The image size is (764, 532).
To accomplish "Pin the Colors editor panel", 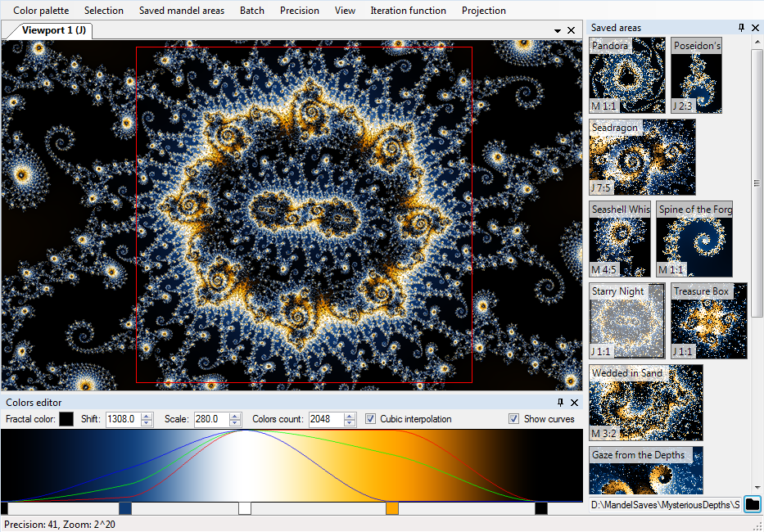I will 560,403.
